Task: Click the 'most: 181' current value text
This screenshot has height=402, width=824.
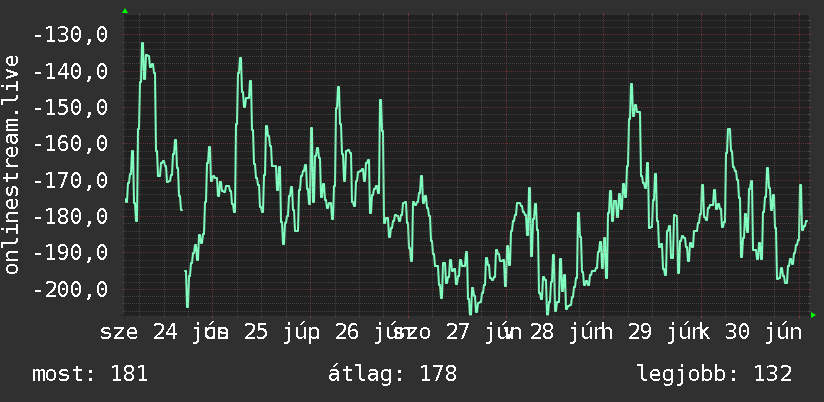Action: pos(90,374)
